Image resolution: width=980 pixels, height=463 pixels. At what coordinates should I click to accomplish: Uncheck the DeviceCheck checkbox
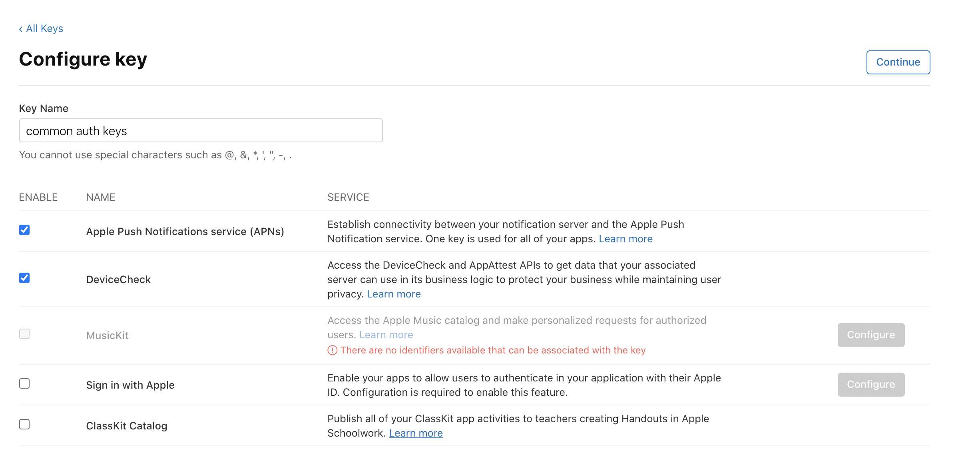tap(24, 278)
